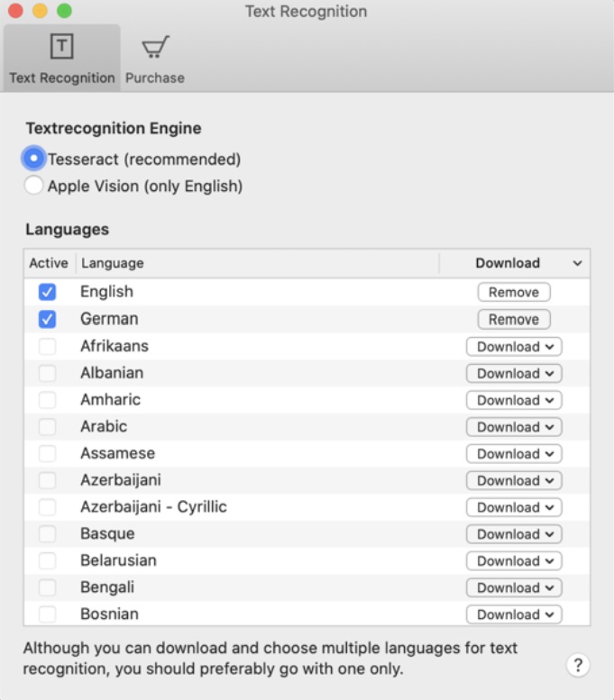Image resolution: width=614 pixels, height=700 pixels.
Task: Open Download dropdown for Arabic
Action: tap(514, 427)
